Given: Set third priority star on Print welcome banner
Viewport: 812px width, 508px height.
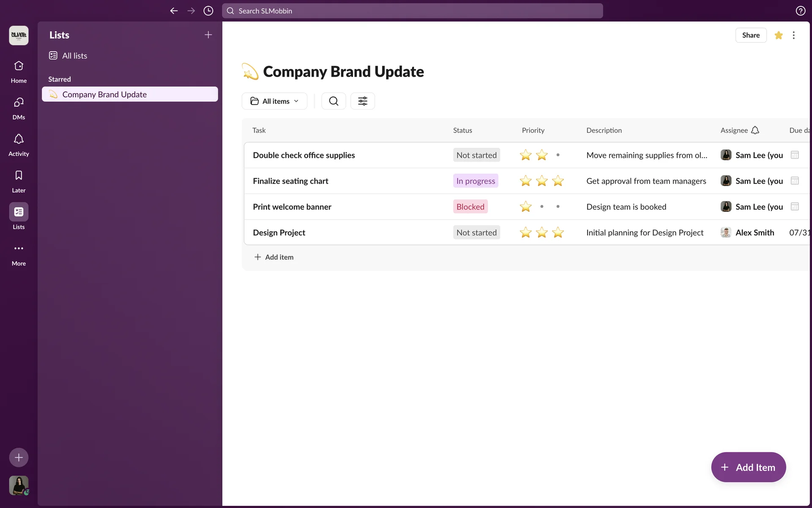Looking at the screenshot, I should click(x=558, y=207).
